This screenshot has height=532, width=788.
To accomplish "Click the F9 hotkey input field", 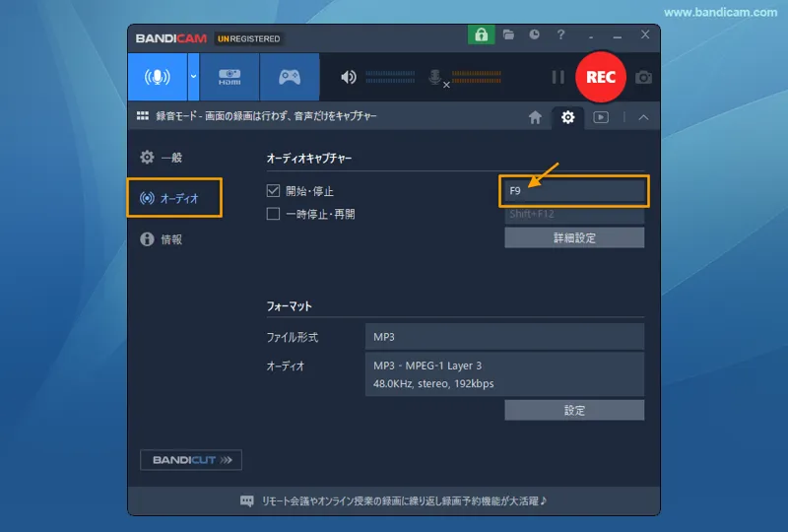I will pyautogui.click(x=574, y=190).
